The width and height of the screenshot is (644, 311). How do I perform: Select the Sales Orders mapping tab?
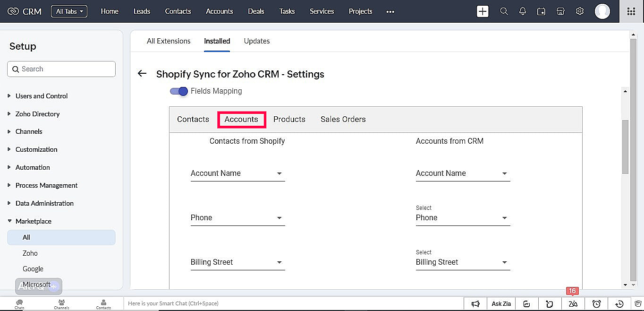[x=343, y=119]
